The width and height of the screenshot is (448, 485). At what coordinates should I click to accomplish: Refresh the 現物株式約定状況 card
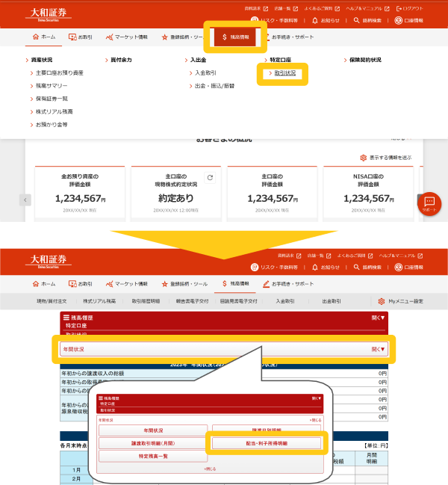pos(210,178)
